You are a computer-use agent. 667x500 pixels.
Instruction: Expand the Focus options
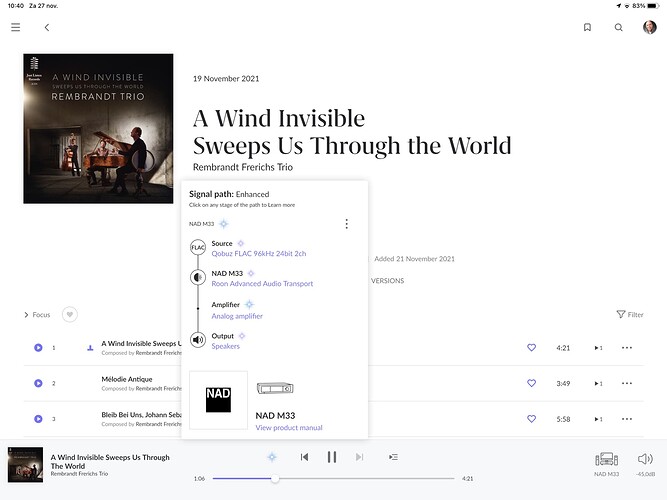point(37,315)
